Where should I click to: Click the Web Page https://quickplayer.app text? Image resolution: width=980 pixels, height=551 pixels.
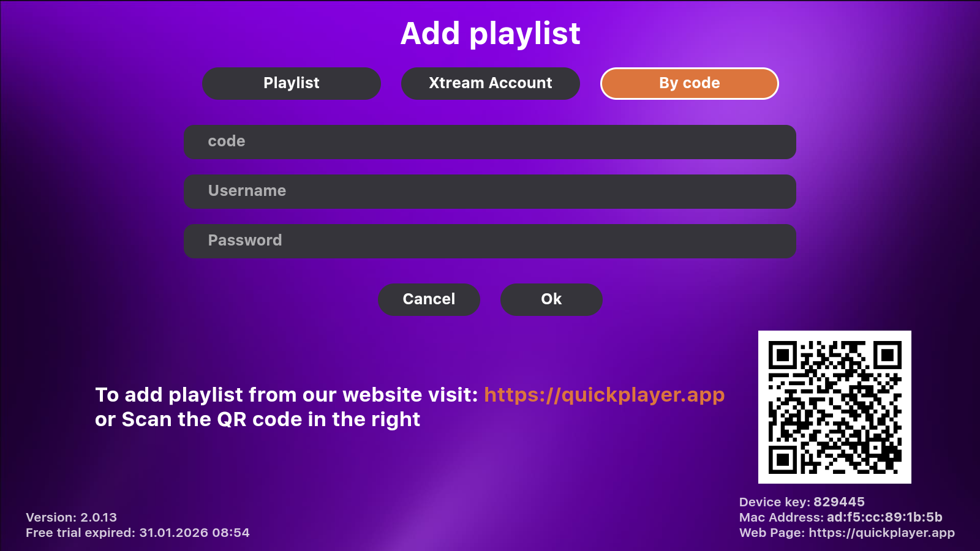pos(847,533)
